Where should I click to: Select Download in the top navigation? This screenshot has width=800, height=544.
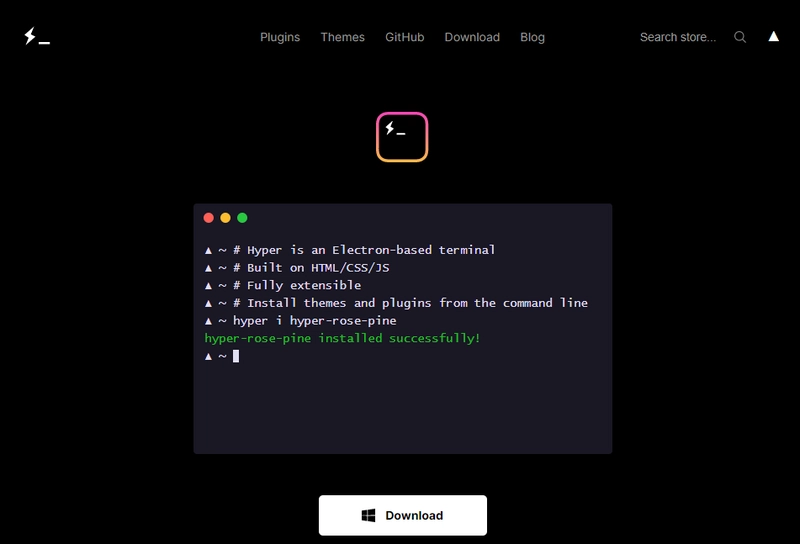coord(472,37)
